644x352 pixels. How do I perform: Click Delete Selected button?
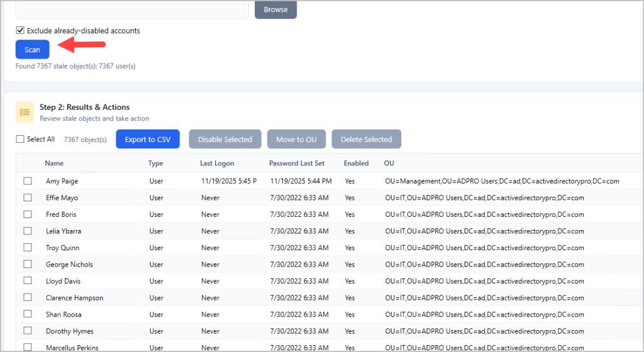(367, 139)
